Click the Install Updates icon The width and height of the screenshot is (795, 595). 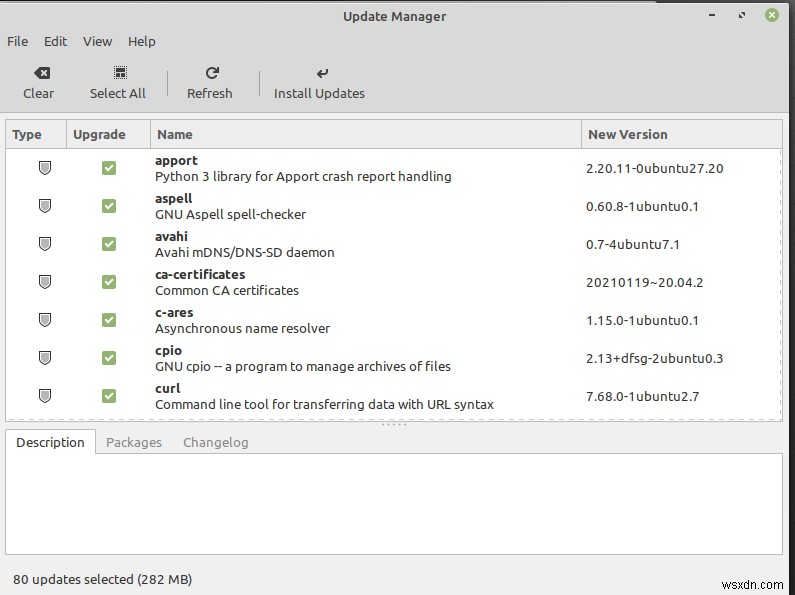[x=322, y=73]
